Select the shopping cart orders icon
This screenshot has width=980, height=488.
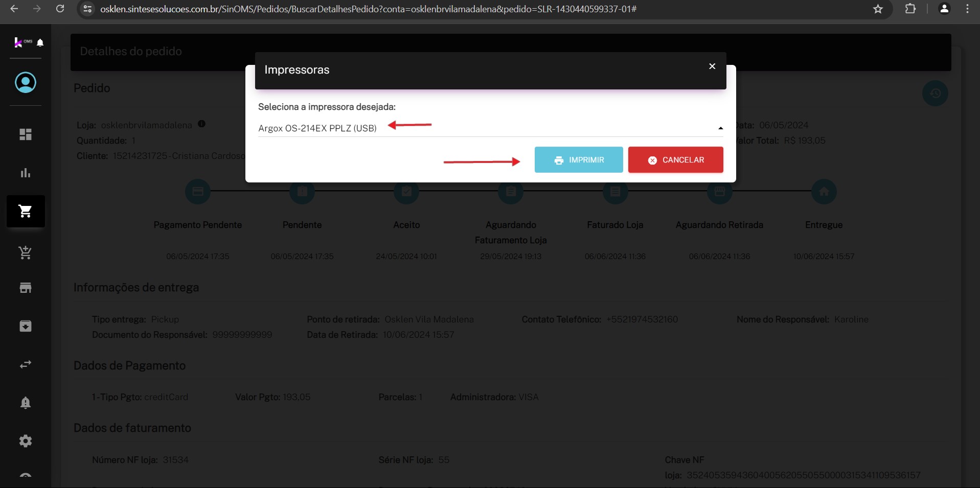26,211
